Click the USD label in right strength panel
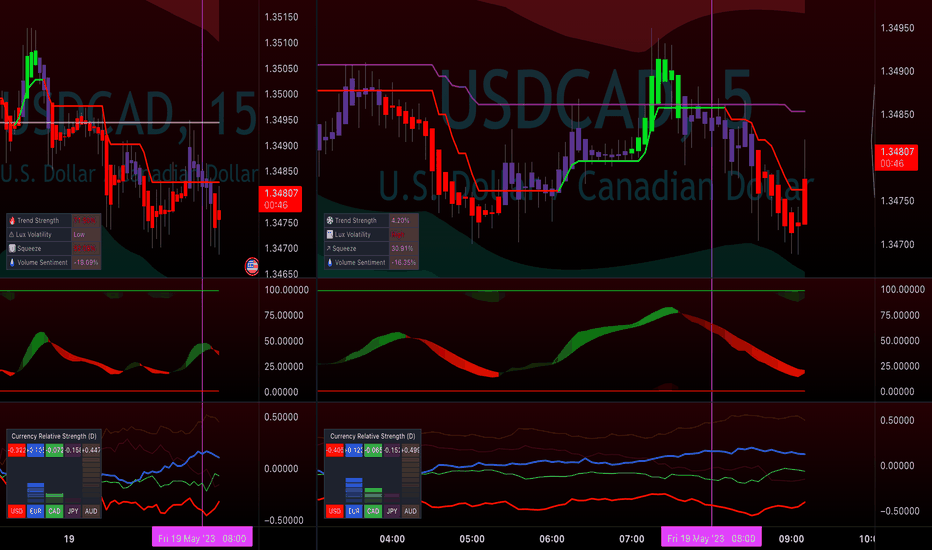 pos(335,511)
